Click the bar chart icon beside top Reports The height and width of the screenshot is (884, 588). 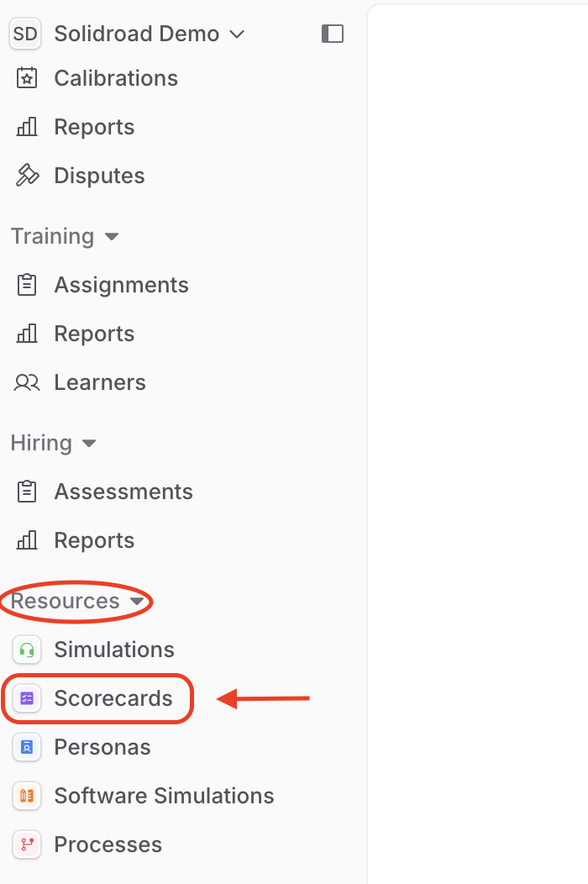click(x=27, y=128)
